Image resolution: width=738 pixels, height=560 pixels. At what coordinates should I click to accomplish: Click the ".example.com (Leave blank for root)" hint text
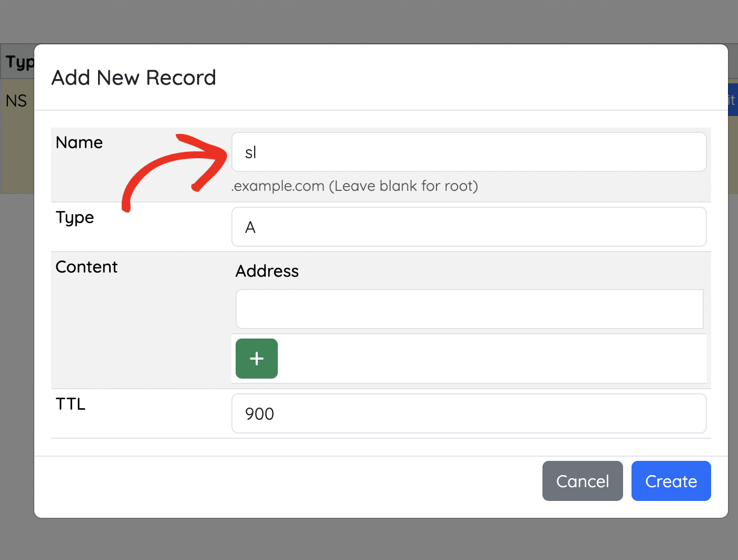tap(354, 186)
